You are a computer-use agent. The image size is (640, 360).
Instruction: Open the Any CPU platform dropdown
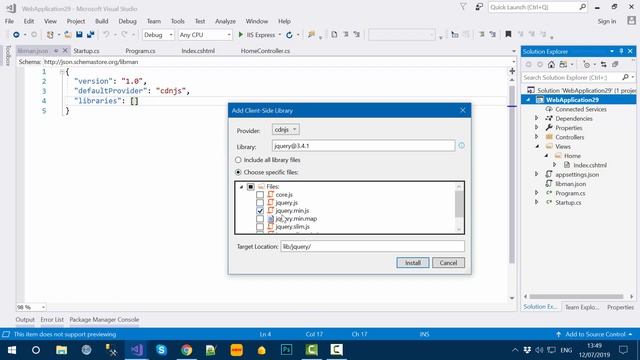(x=205, y=35)
